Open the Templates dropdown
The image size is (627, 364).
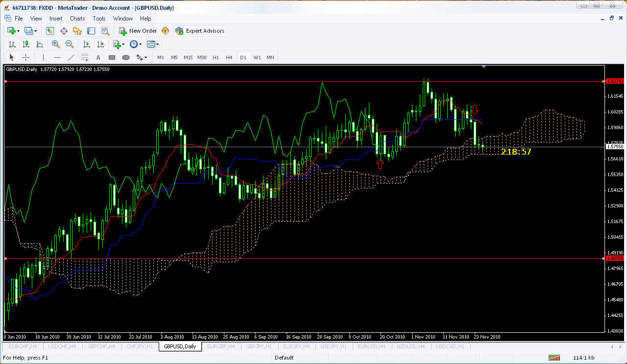pyautogui.click(x=153, y=44)
